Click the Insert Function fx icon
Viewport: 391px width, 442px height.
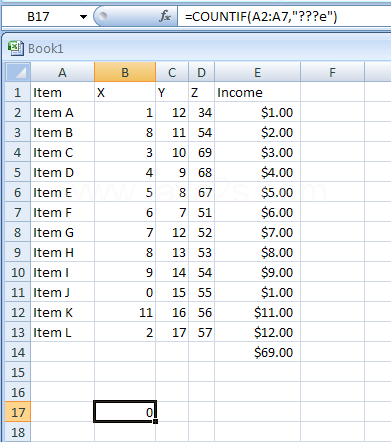(x=165, y=16)
